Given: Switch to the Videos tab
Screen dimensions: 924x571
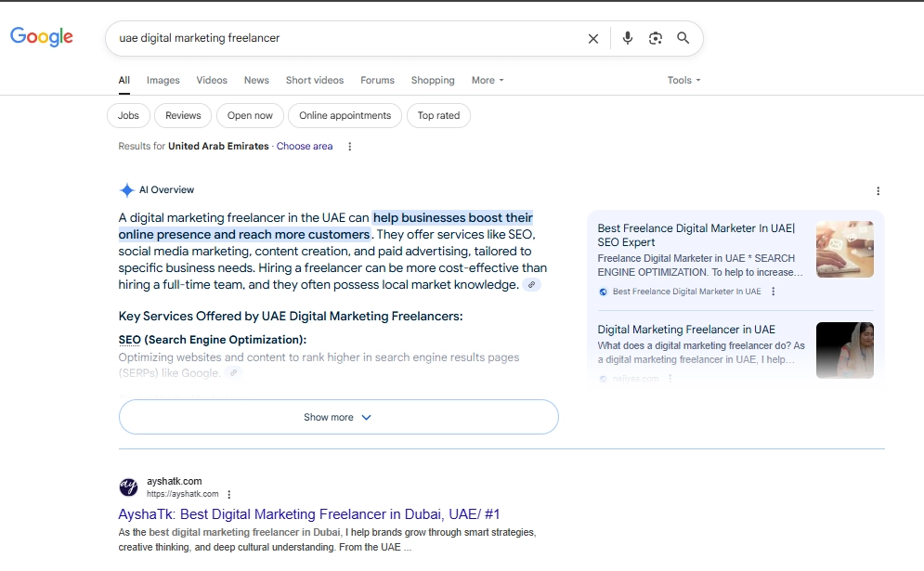Looking at the screenshot, I should (x=212, y=80).
